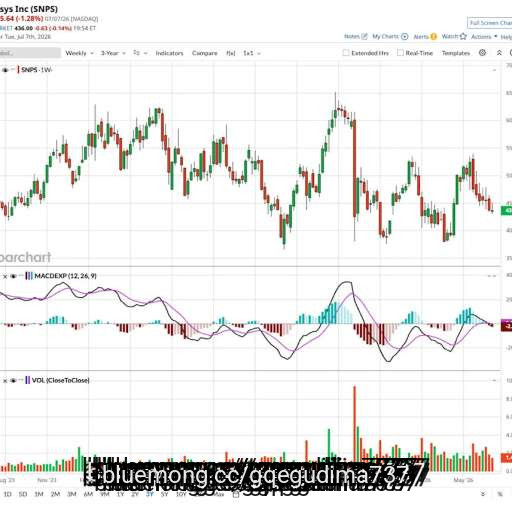Open the Notes edit icon
This screenshot has width=512, height=512.
(x=364, y=36)
